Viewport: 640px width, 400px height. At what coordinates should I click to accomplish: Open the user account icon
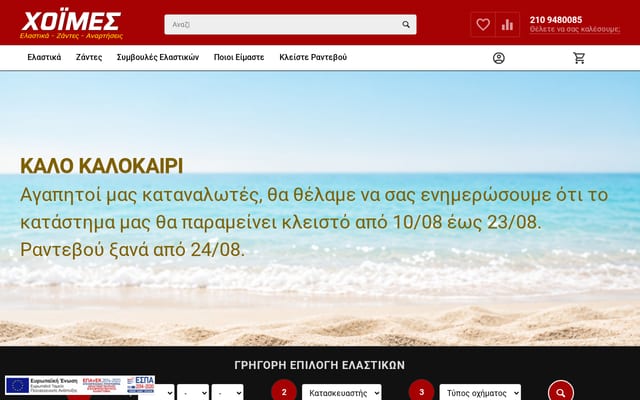[498, 58]
